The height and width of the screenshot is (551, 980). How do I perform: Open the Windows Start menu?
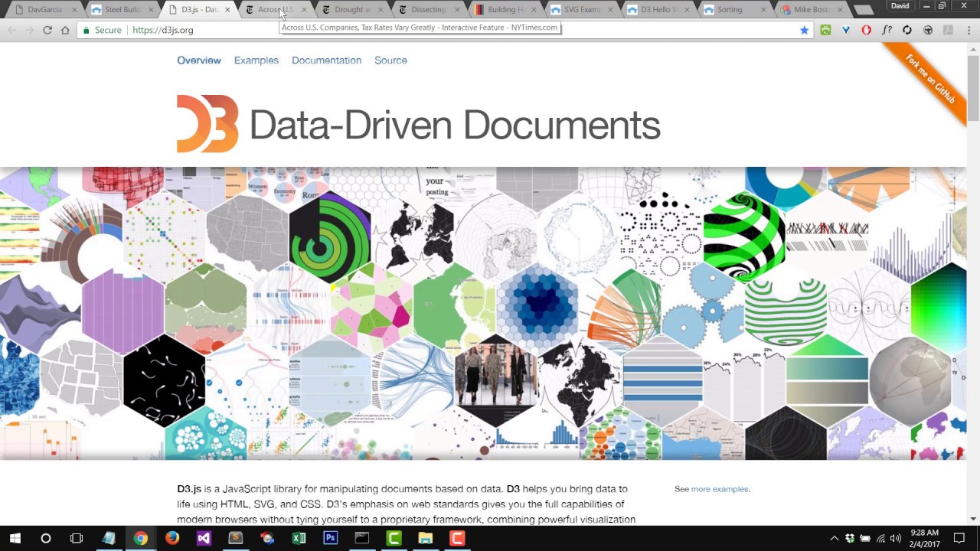(15, 538)
